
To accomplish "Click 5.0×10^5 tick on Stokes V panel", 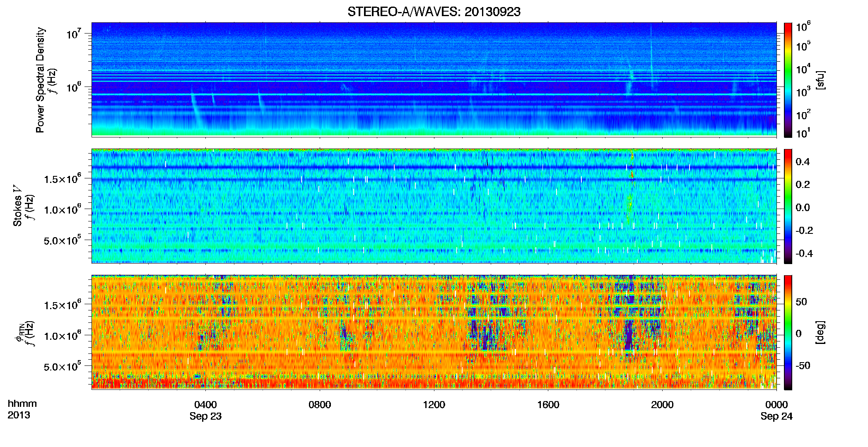I will [62, 240].
